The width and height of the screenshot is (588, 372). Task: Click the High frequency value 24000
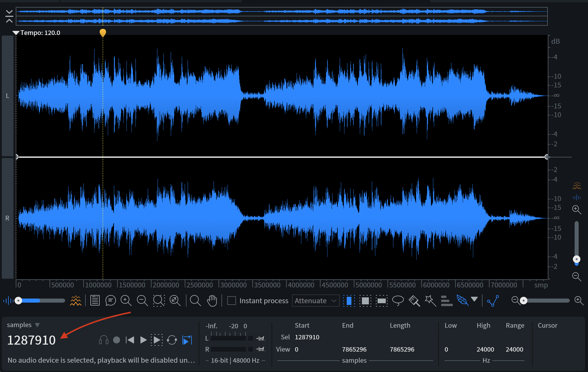[485, 349]
